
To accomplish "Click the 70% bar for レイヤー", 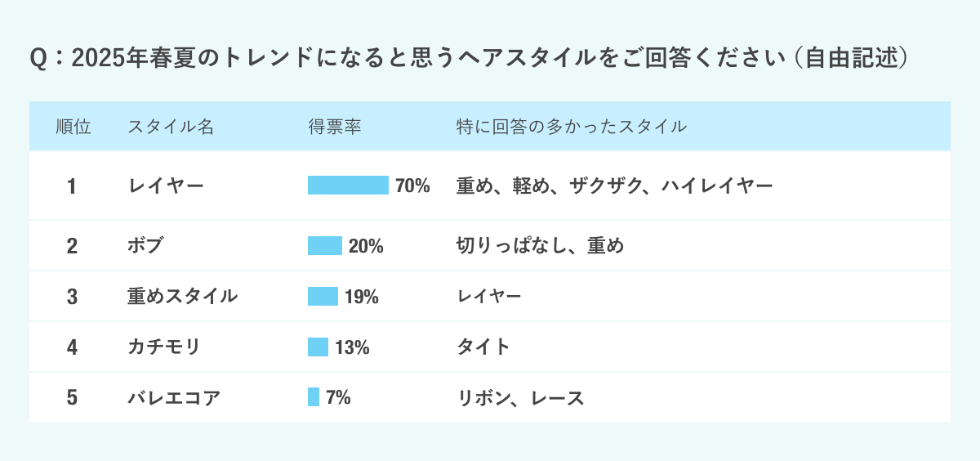I will tap(348, 186).
